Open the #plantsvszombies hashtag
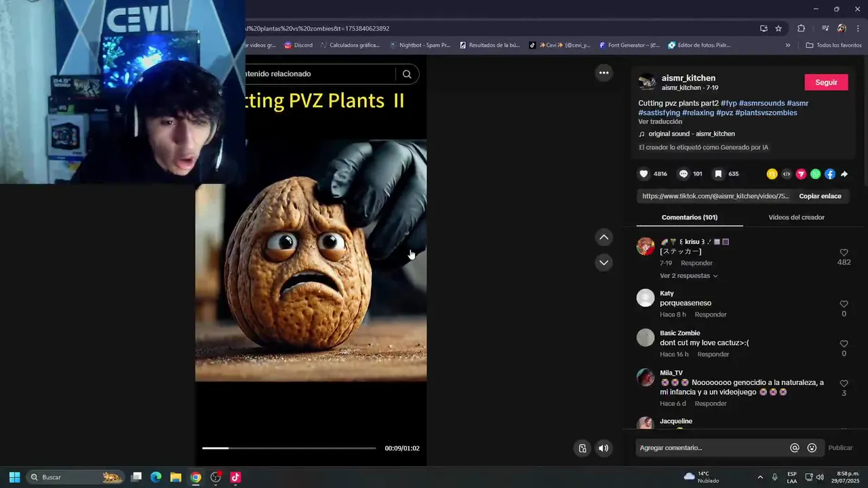The width and height of the screenshot is (868, 488). point(766,113)
